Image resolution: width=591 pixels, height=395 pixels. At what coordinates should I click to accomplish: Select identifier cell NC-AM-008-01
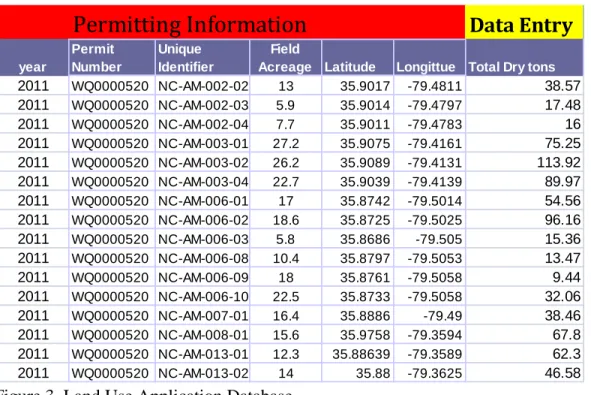[202, 335]
